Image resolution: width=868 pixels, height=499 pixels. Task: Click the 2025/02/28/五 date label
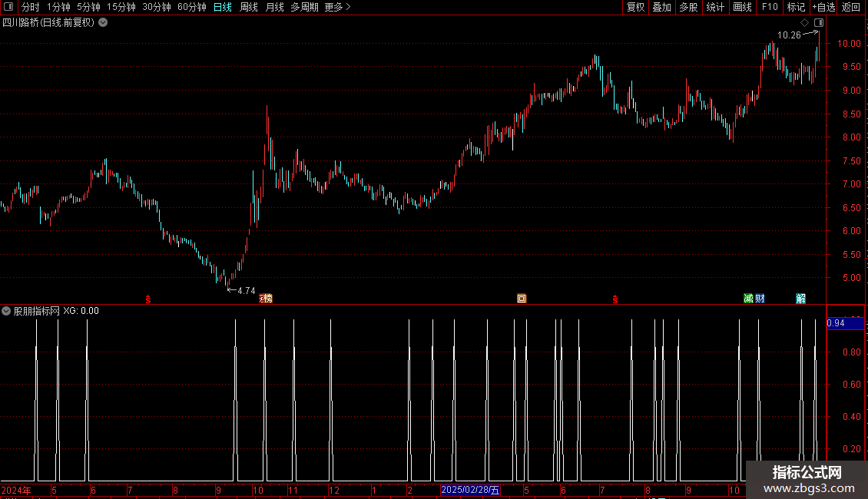471,490
